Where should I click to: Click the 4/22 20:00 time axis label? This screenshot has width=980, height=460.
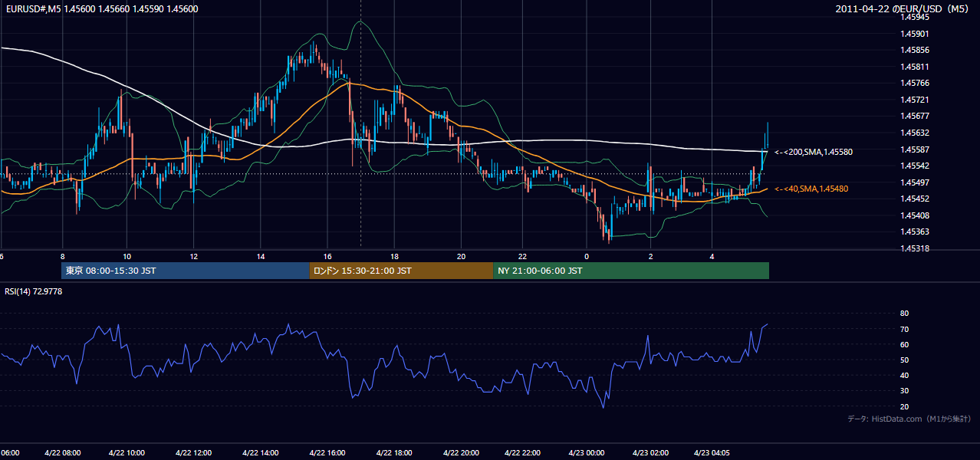pyautogui.click(x=461, y=452)
